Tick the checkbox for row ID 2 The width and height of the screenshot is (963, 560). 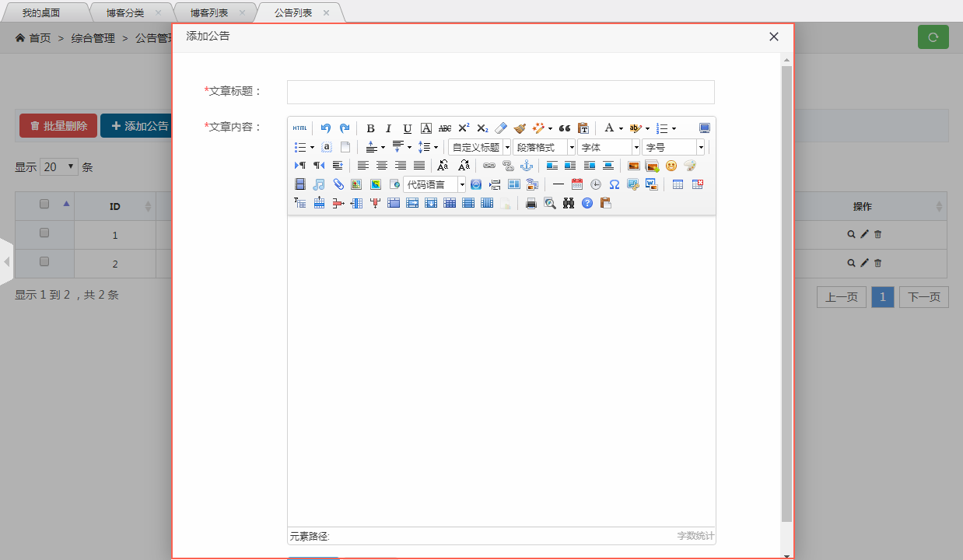[x=44, y=261]
